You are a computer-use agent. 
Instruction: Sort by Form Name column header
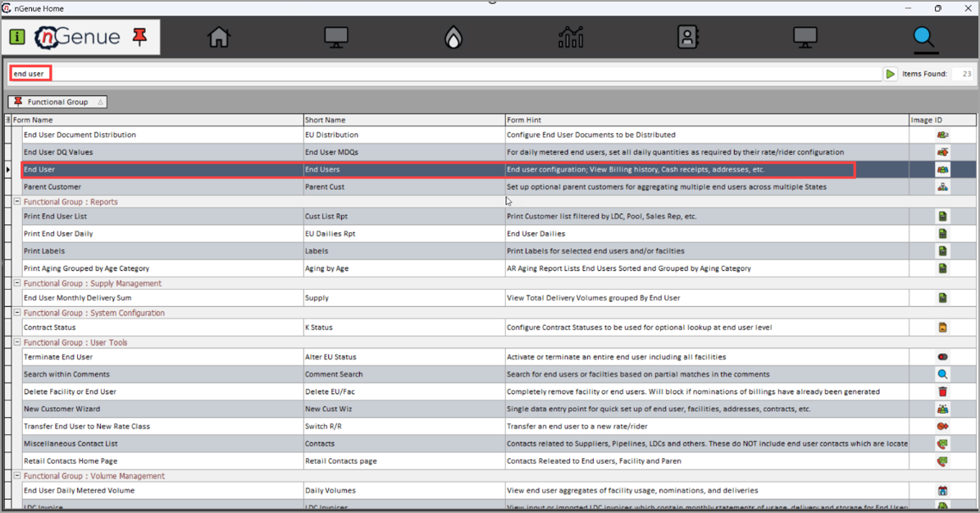(x=157, y=120)
